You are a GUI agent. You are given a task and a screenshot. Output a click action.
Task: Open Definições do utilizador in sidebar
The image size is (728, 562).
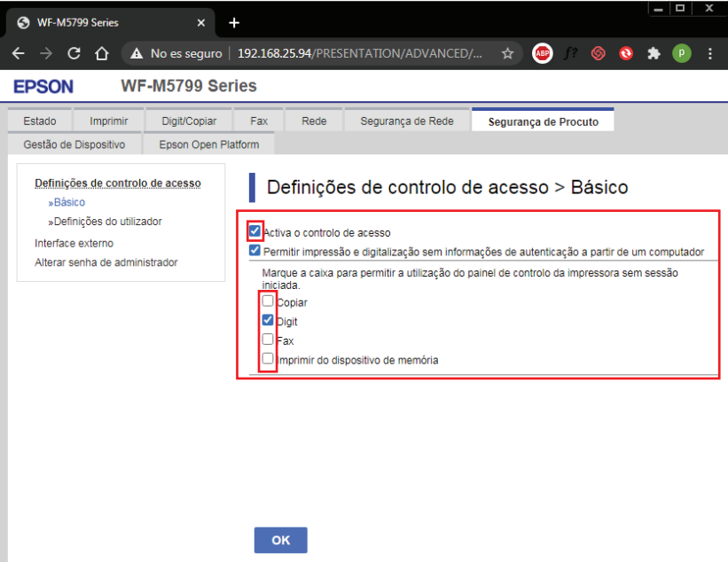pyautogui.click(x=105, y=222)
